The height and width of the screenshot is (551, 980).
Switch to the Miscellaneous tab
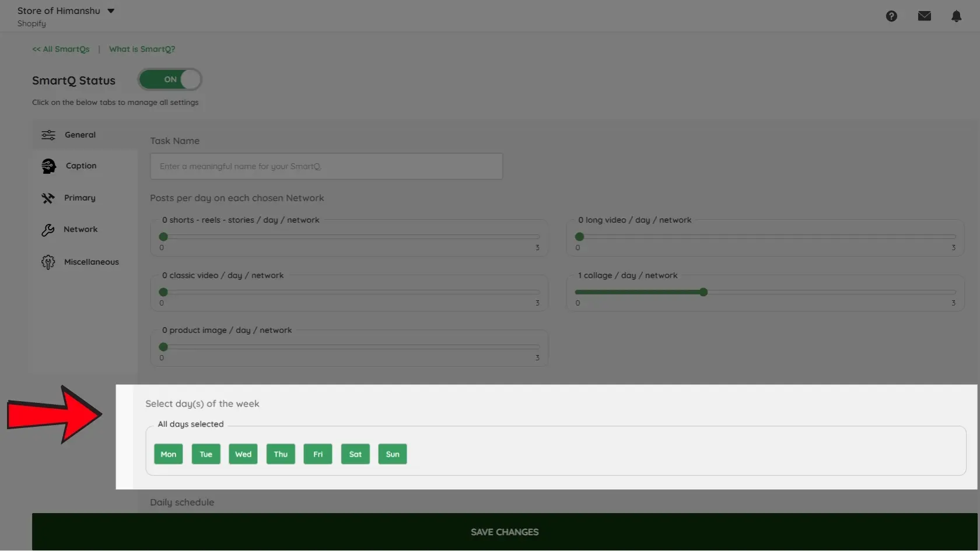click(x=85, y=262)
